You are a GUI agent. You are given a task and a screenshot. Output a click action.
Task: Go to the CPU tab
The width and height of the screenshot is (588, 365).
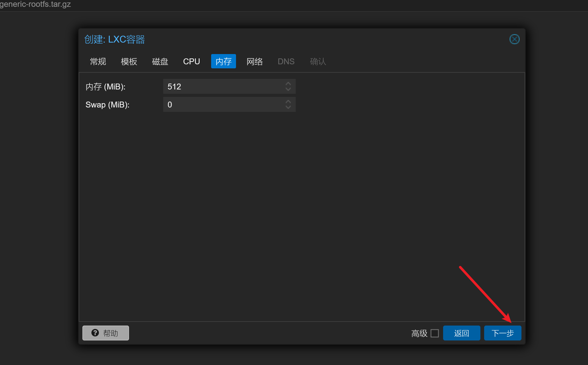192,62
